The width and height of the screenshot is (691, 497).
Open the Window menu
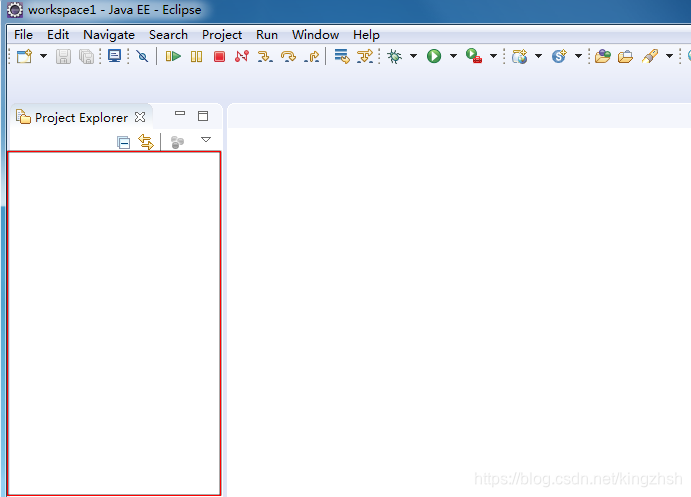315,35
